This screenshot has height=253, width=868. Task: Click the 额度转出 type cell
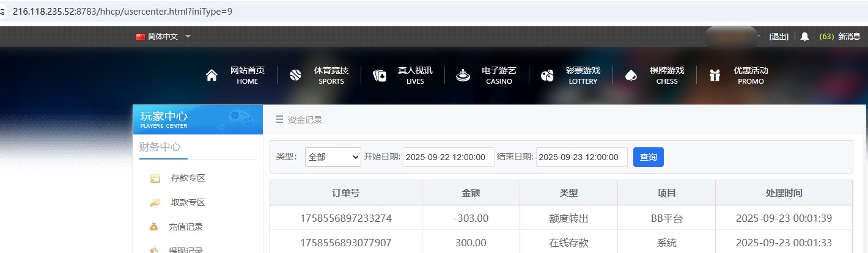point(568,218)
